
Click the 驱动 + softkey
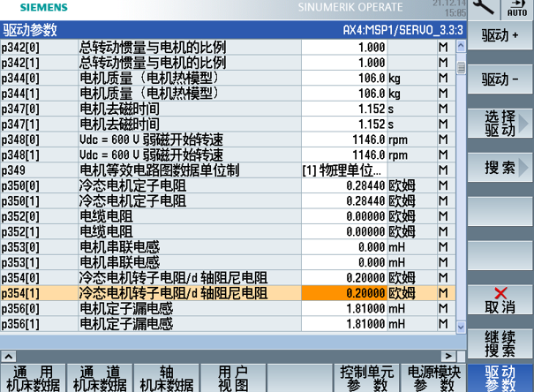[x=500, y=36]
